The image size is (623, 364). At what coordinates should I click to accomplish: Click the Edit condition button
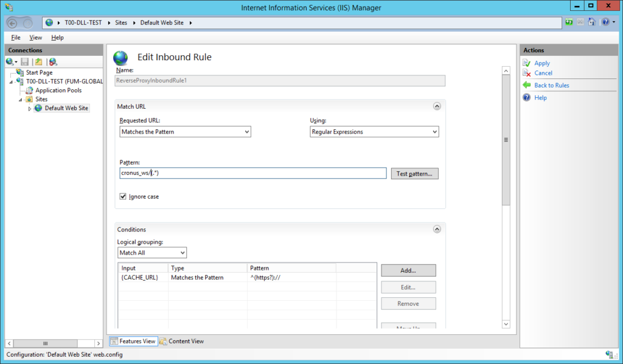pos(408,287)
